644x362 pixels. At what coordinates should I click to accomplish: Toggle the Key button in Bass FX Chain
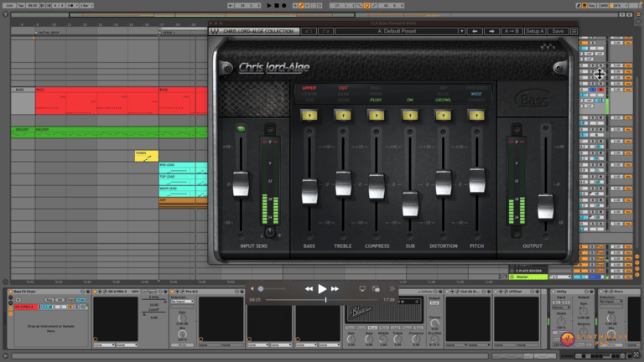[x=49, y=300]
